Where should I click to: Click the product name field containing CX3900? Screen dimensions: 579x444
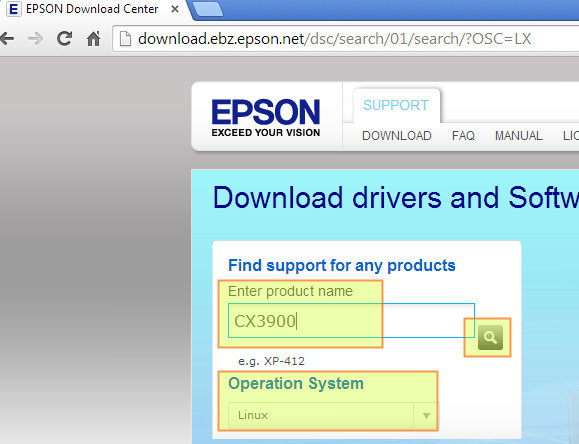coord(351,321)
